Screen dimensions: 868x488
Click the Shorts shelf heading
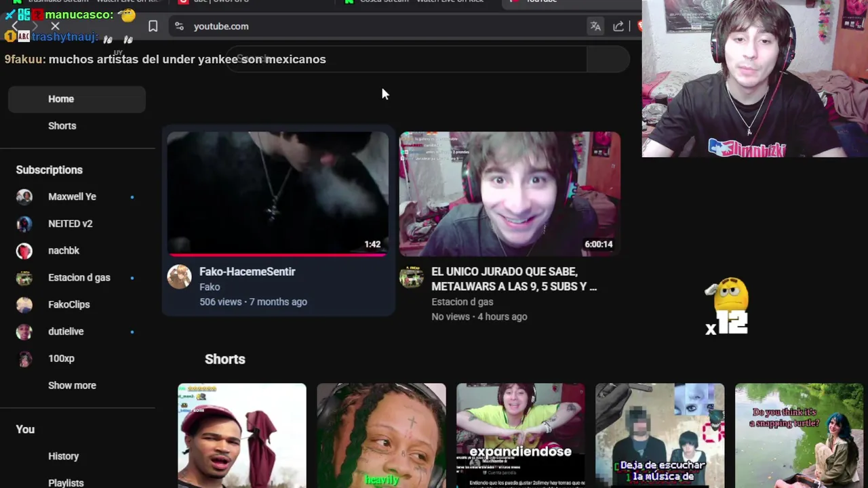click(x=225, y=359)
